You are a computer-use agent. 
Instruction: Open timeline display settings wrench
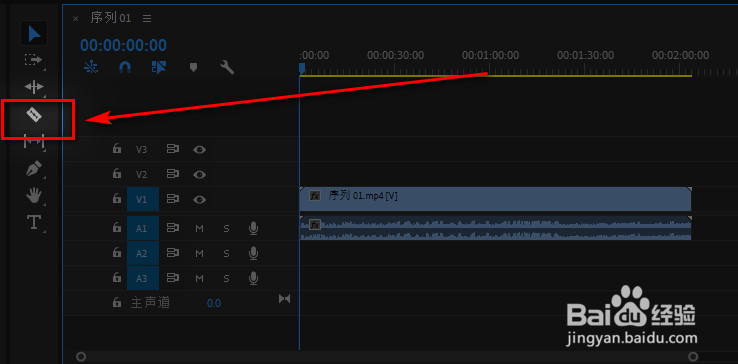tap(227, 68)
